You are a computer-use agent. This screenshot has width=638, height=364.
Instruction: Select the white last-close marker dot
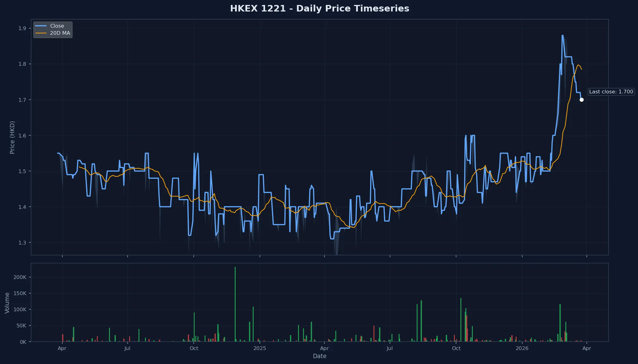coord(582,100)
